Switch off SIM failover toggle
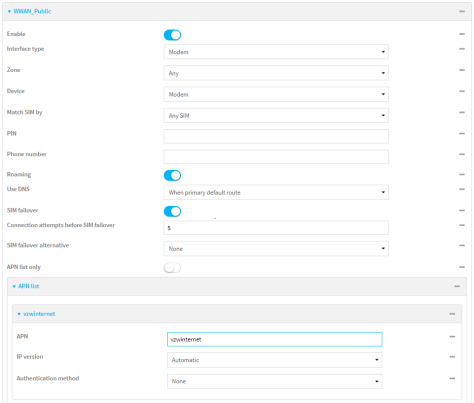Screen dimensions: 474x403 pyautogui.click(x=172, y=211)
